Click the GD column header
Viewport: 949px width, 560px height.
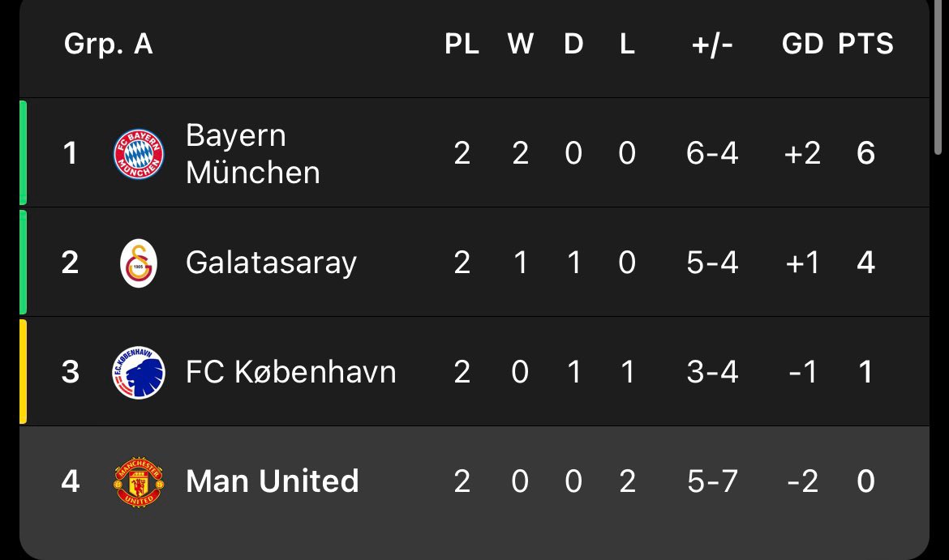click(802, 44)
